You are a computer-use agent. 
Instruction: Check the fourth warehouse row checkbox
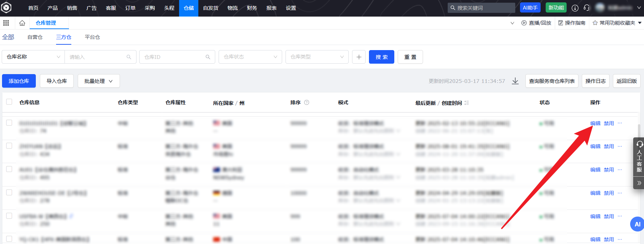coord(9,192)
